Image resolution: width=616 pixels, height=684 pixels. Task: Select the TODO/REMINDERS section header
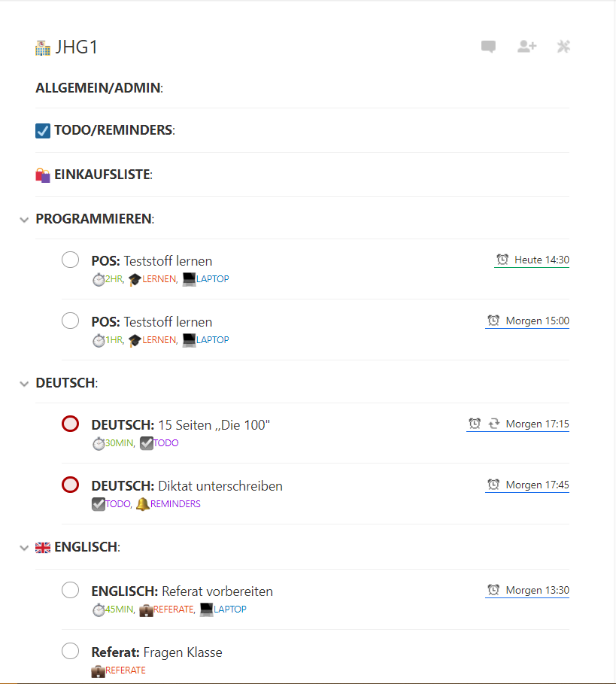tap(114, 130)
